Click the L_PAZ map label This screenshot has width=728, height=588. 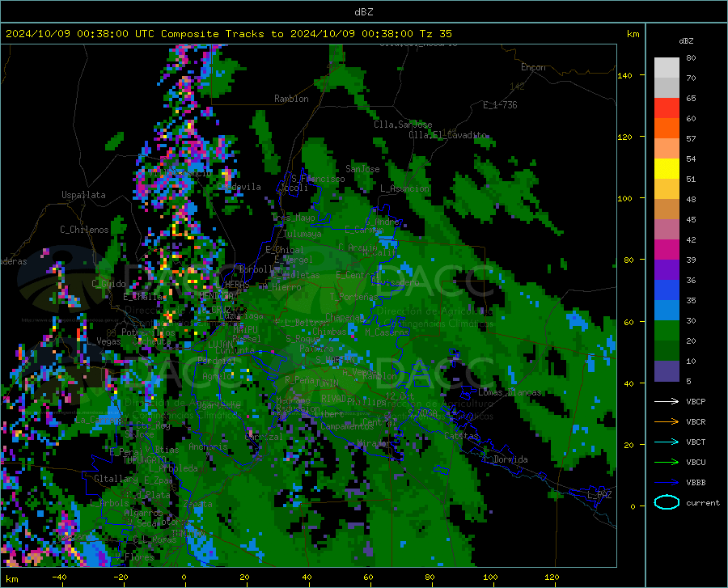pos(599,495)
